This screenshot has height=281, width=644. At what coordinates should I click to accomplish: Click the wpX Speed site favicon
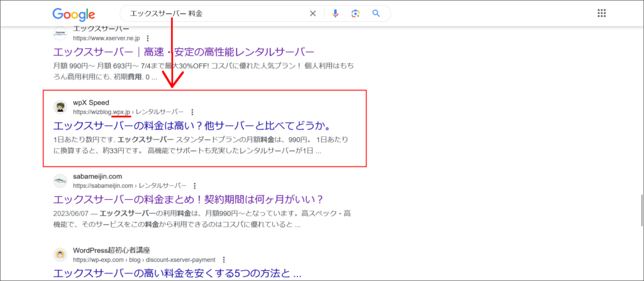tap(60, 107)
